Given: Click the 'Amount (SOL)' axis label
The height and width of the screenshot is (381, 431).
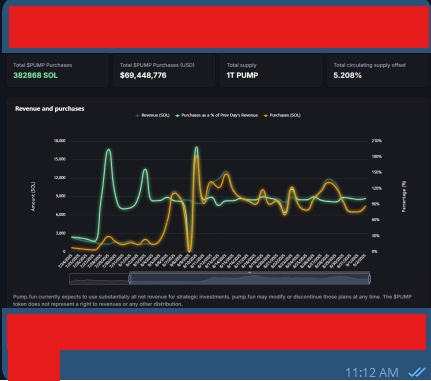Looking at the screenshot, I should tap(33, 196).
